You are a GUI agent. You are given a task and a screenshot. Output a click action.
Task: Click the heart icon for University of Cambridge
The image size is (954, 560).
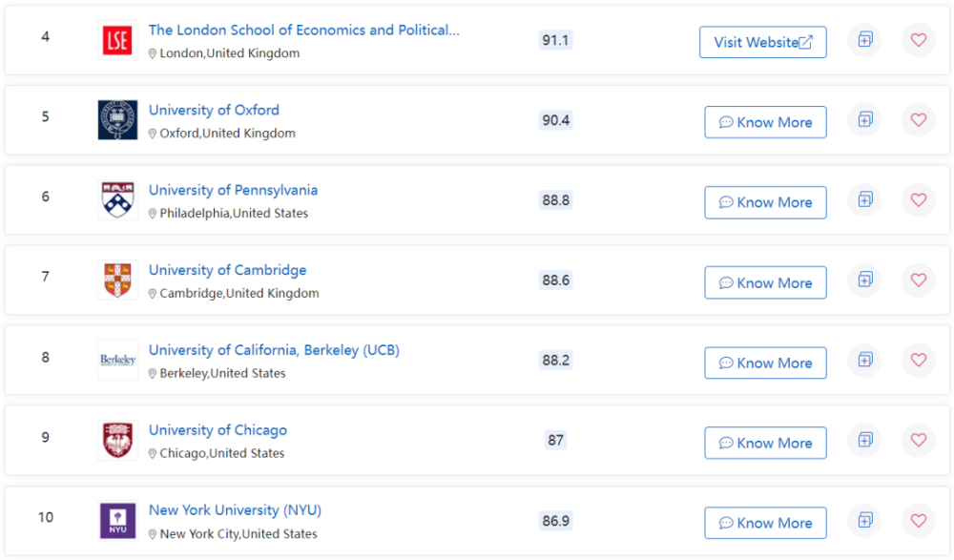918,280
